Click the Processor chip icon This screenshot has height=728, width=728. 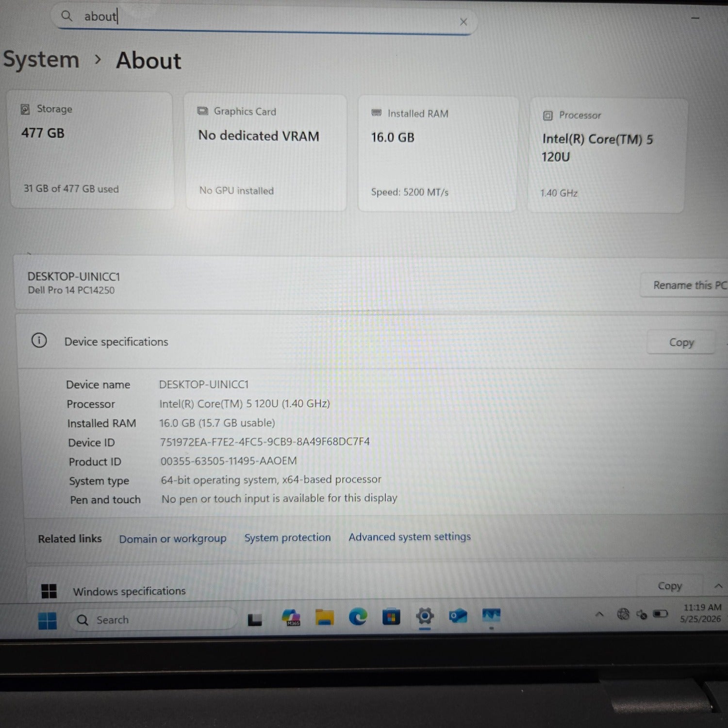coord(548,116)
